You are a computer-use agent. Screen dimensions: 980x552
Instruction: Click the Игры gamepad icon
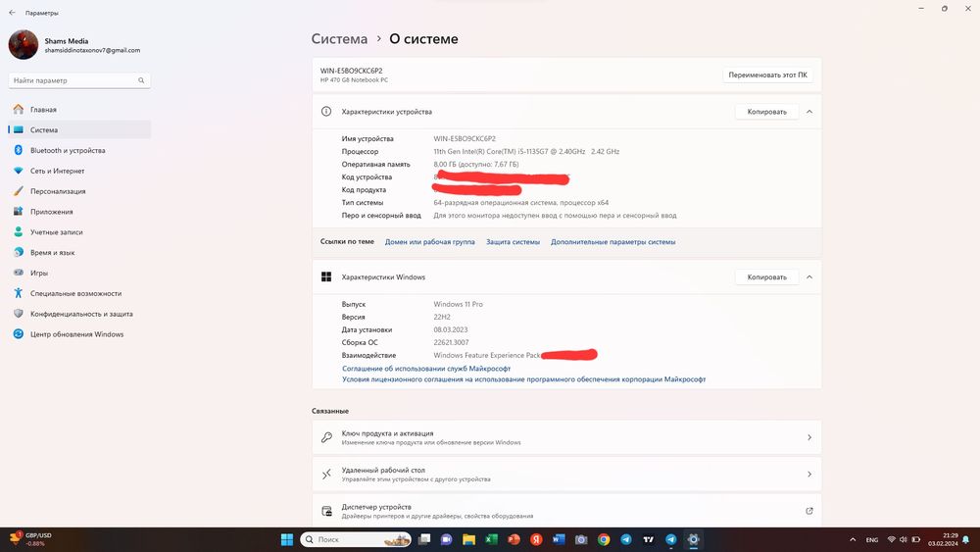point(18,273)
